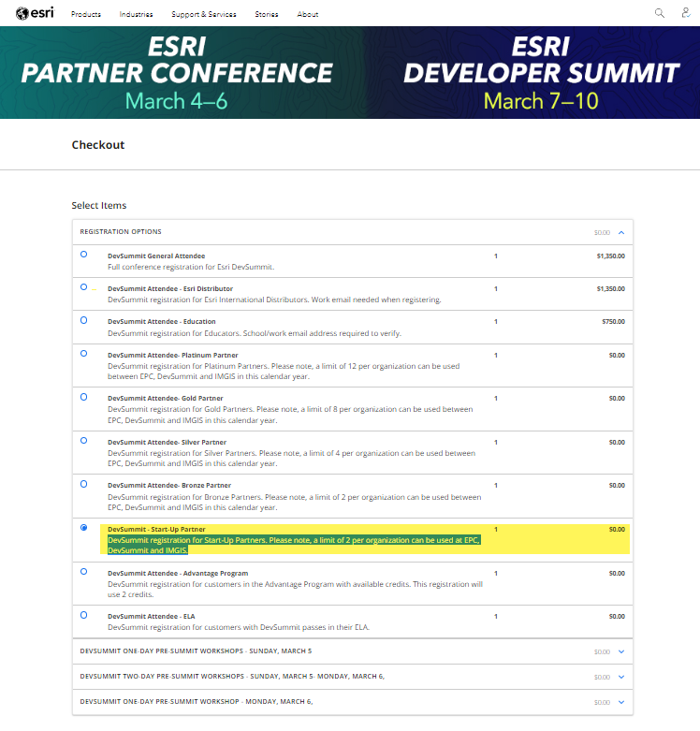Expand One-Day Pre-Summit Workshops Sunday March 5 chevron
The height and width of the screenshot is (731, 700).
(621, 651)
